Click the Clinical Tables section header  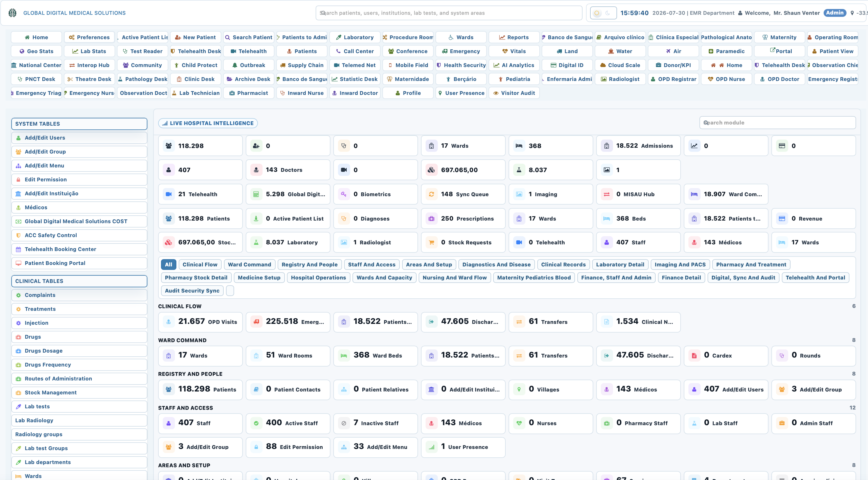[x=79, y=281]
